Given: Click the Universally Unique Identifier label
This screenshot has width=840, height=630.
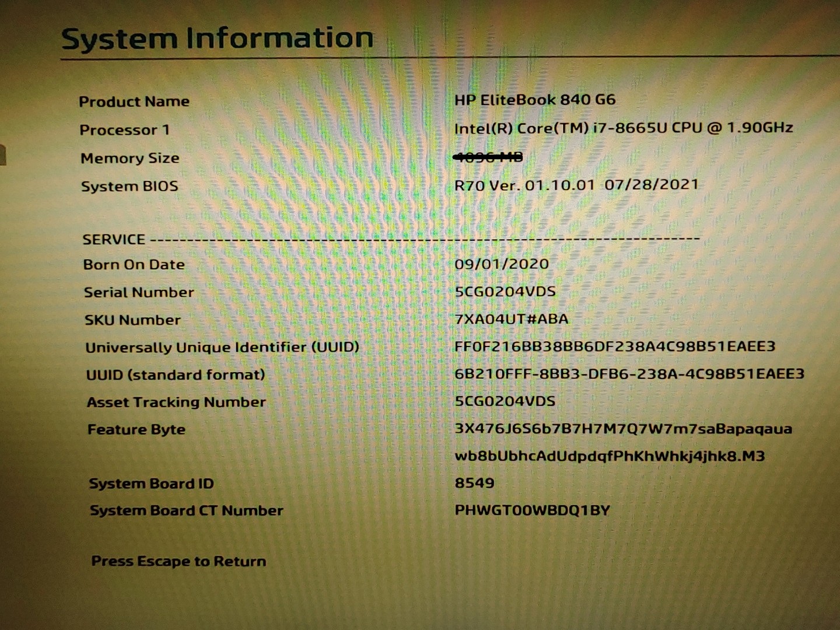Looking at the screenshot, I should coord(223,346).
